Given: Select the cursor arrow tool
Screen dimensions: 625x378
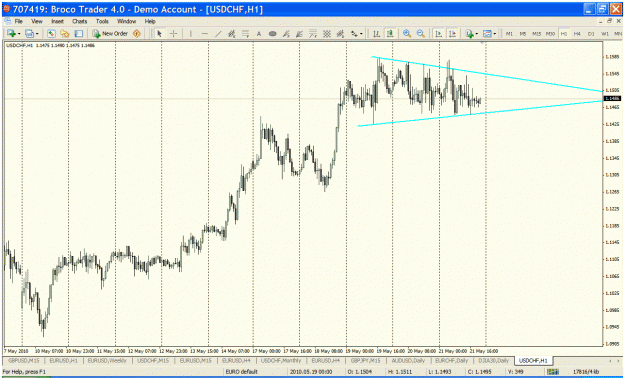Looking at the screenshot, I should 159,33.
